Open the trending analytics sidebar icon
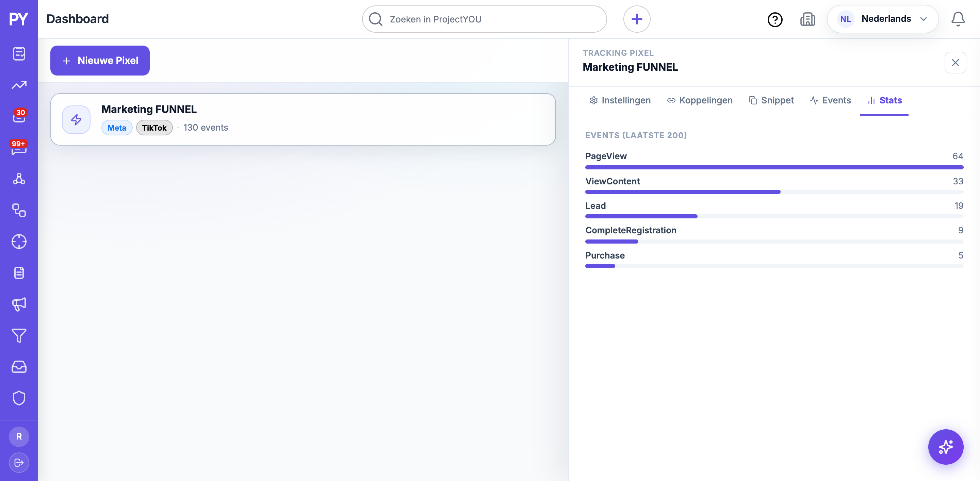 (19, 85)
